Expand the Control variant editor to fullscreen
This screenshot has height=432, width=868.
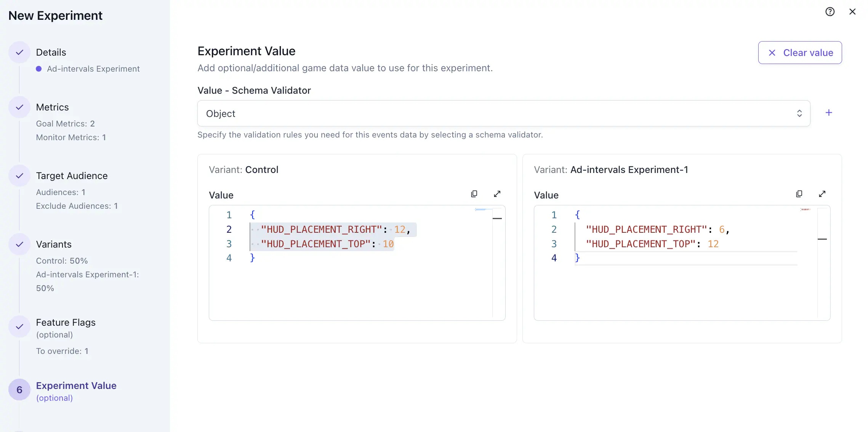coord(497,194)
